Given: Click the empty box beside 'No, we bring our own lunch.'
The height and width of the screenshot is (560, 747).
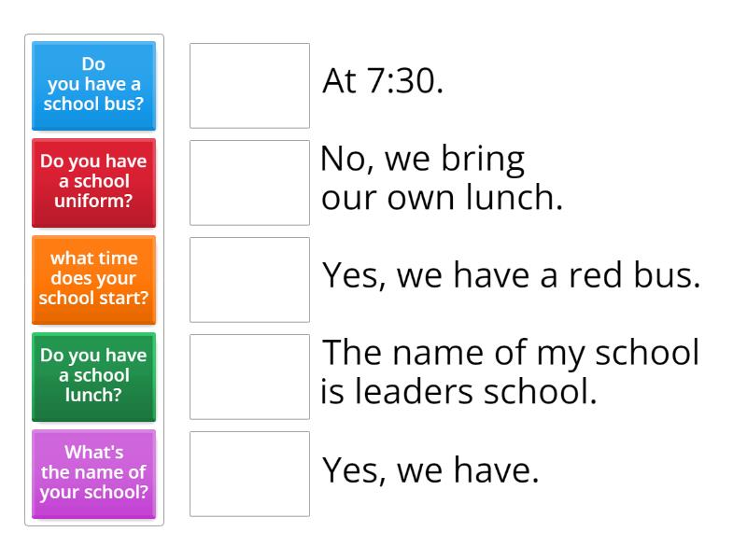Looking at the screenshot, I should (249, 183).
